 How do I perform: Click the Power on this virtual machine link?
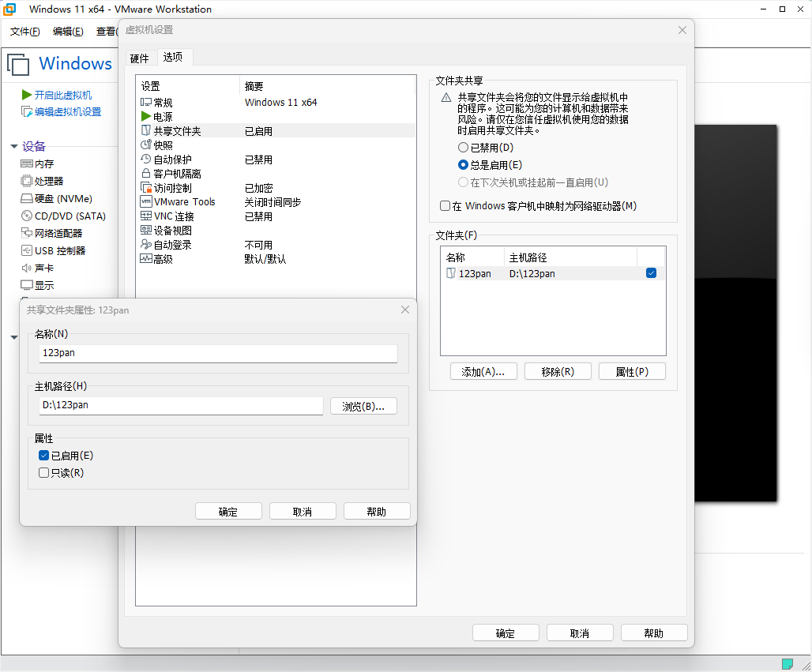62,96
